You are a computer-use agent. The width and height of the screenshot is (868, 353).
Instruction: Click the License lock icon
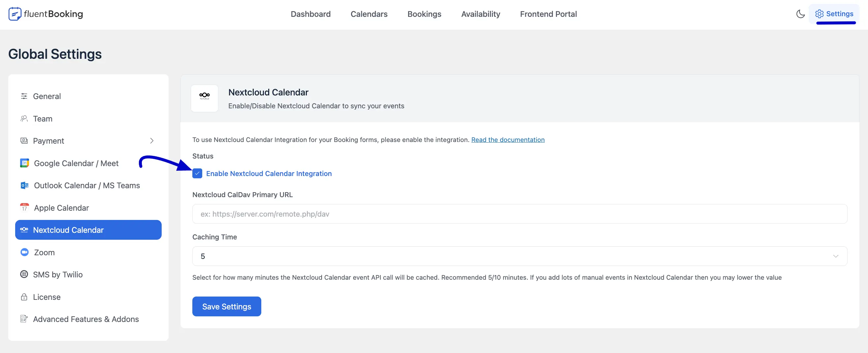[24, 297]
